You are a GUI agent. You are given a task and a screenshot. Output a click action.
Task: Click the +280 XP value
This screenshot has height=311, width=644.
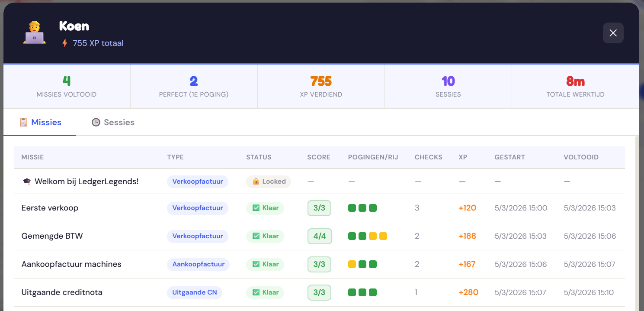click(468, 292)
